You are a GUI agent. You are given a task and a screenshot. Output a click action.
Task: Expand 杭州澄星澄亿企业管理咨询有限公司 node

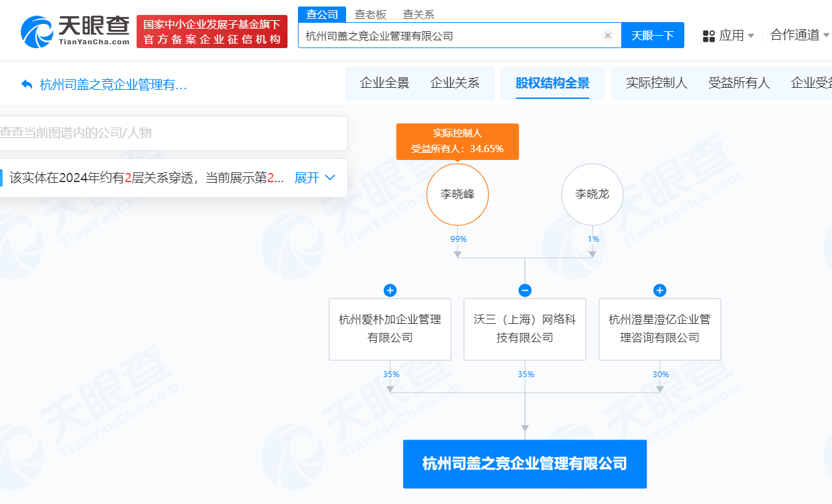pyautogui.click(x=660, y=290)
